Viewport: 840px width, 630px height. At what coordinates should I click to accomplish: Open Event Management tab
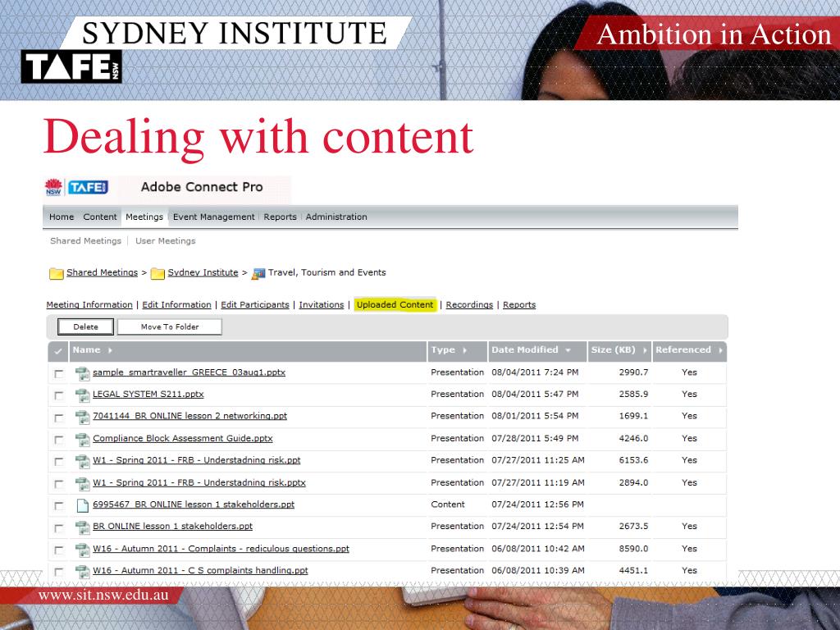pos(214,217)
